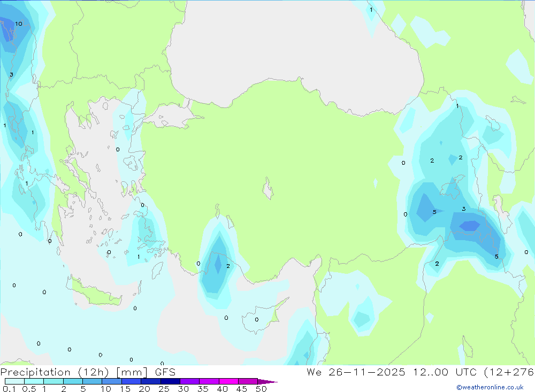Choose the 25–30 mm legend color swatch
The width and height of the screenshot is (535, 392).
[x=170, y=381]
